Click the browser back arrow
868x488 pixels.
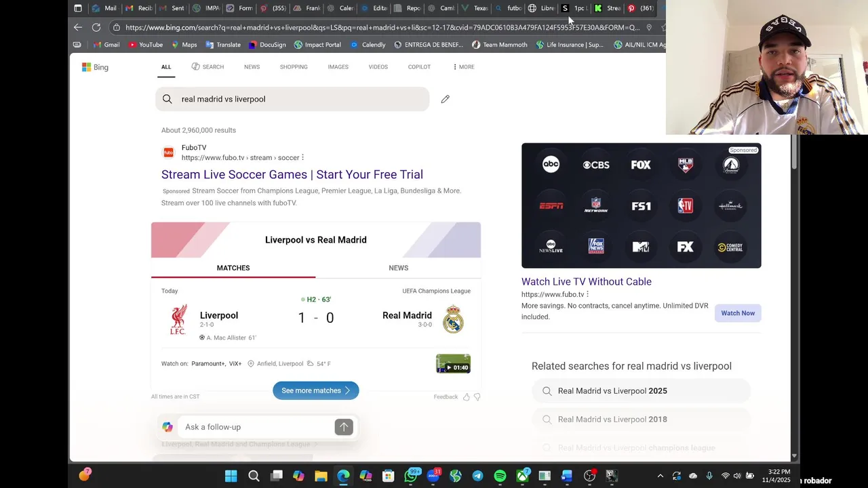[78, 27]
